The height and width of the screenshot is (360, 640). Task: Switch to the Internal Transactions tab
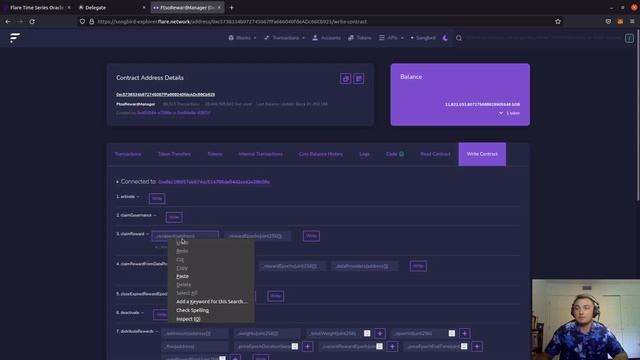point(260,154)
